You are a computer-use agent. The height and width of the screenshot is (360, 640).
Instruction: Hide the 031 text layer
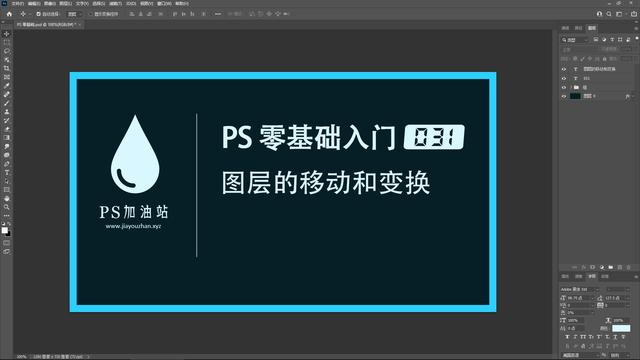[564, 78]
